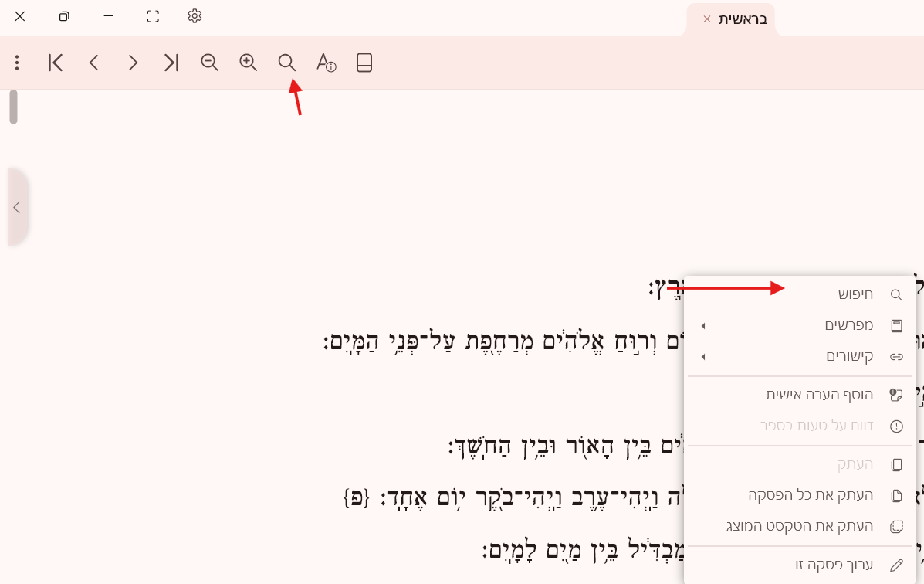Select העתק את כל הפסקה
This screenshot has width=924, height=584.
click(800, 495)
